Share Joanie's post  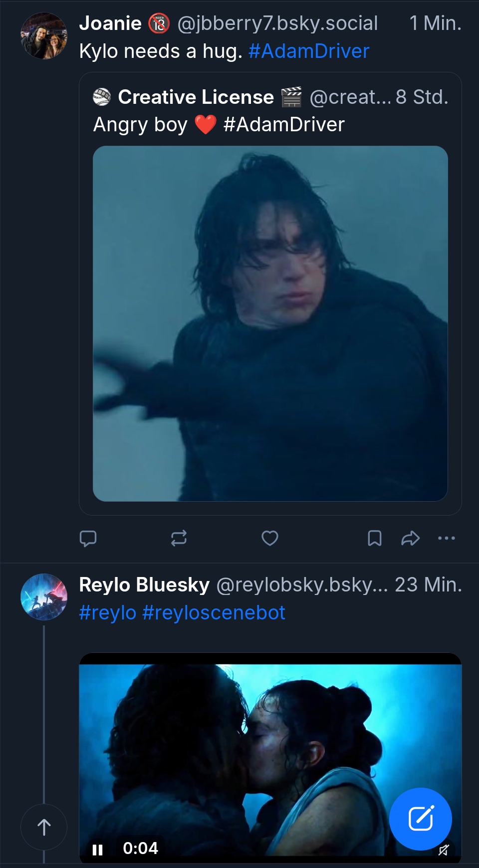tap(410, 538)
